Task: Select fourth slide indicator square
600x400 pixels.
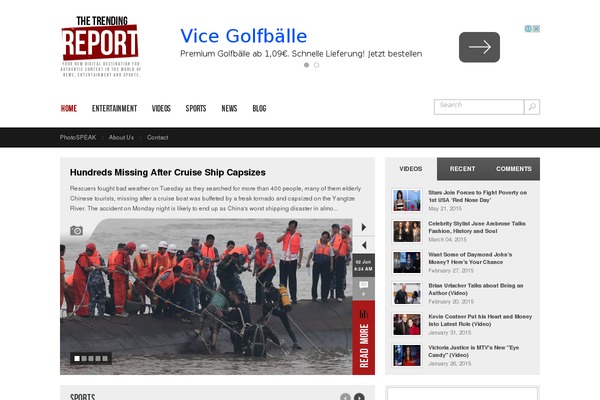Action: tap(98, 358)
